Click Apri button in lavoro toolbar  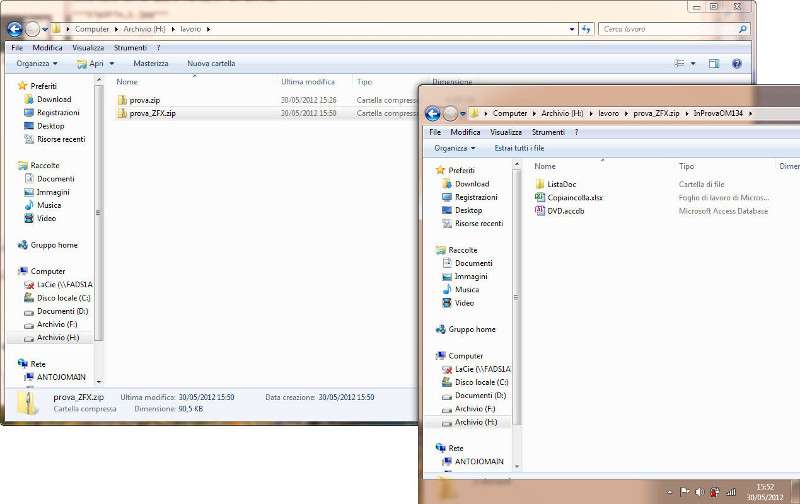(91, 63)
